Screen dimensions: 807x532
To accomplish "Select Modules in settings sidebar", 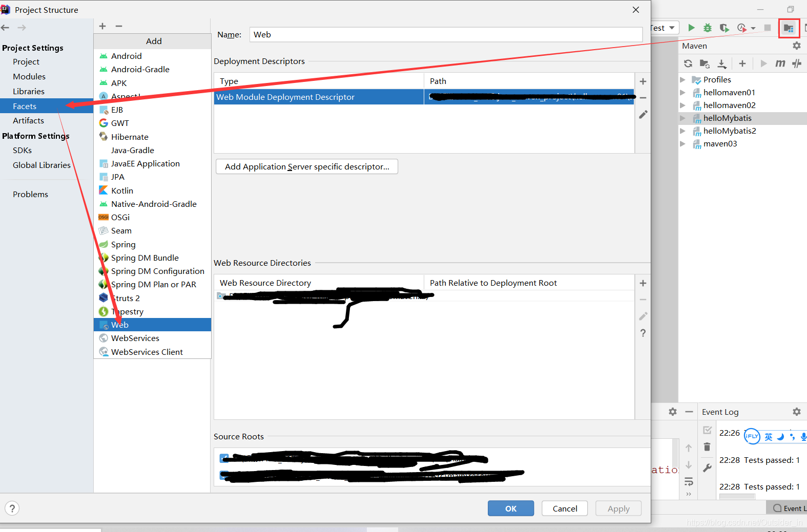I will pyautogui.click(x=29, y=76).
